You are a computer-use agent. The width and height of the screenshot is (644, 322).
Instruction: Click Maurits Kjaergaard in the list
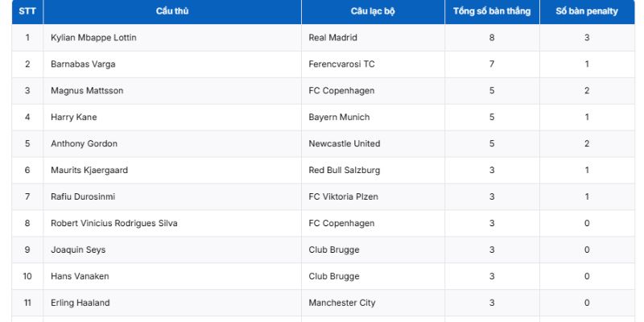click(89, 171)
